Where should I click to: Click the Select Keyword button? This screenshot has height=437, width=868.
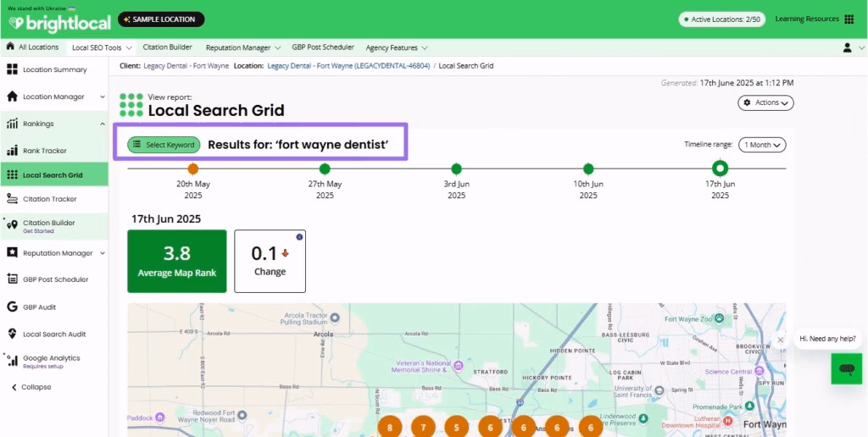pyautogui.click(x=164, y=145)
